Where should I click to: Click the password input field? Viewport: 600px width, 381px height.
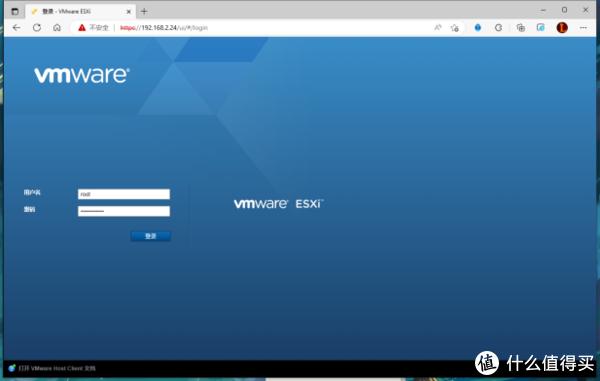(124, 211)
